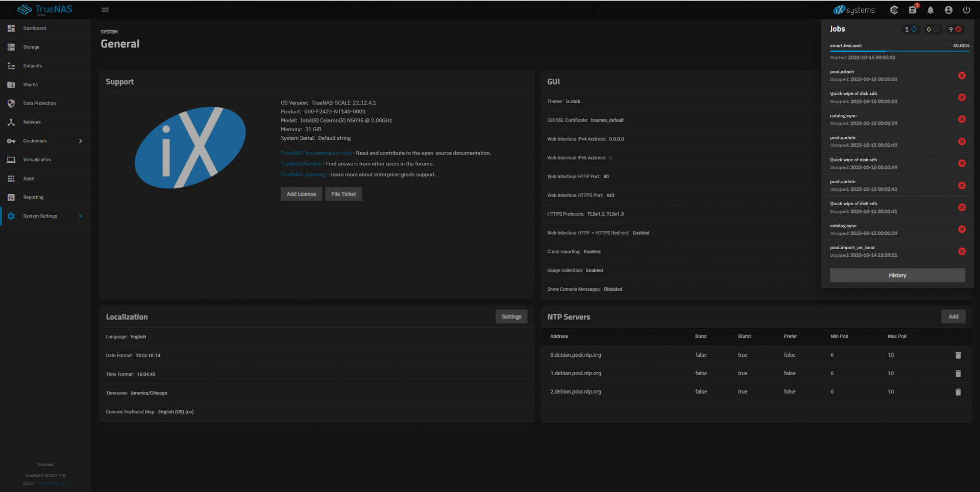Click the Dashboard icon in the sidebar

11,28
